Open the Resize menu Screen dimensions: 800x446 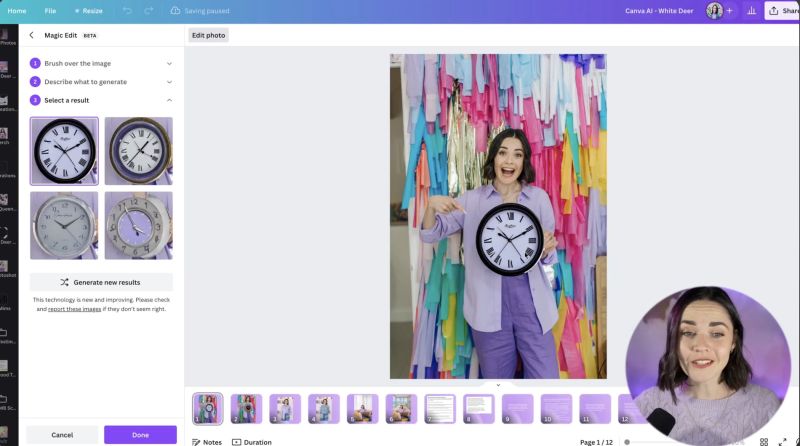click(88, 11)
